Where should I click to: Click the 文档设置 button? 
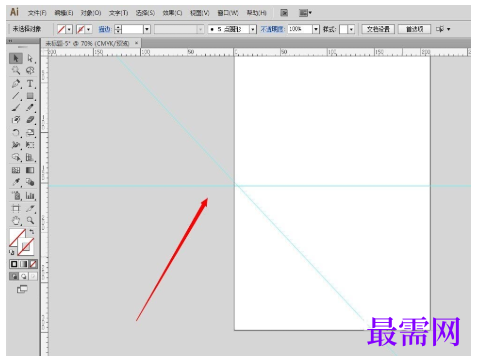pyautogui.click(x=378, y=29)
